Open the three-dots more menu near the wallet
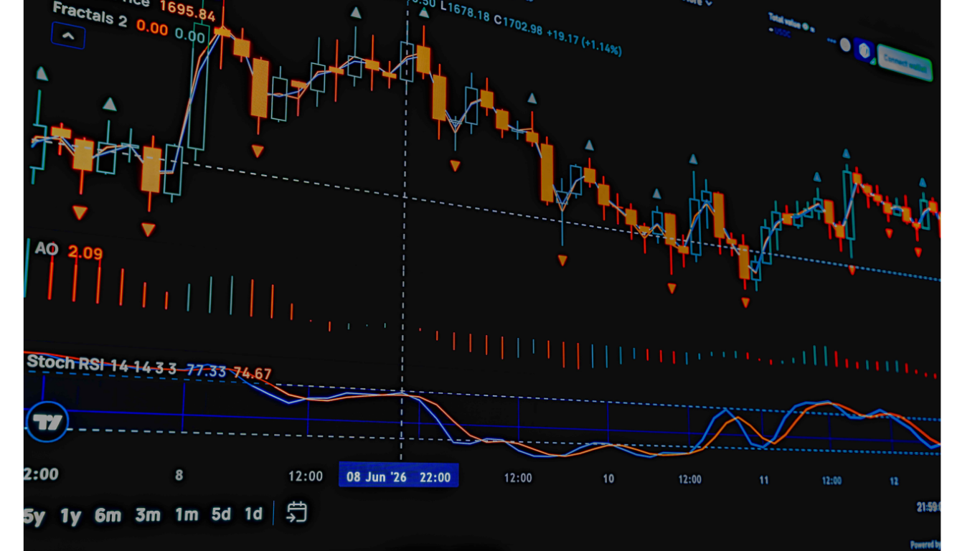This screenshot has width=980, height=551. (831, 40)
